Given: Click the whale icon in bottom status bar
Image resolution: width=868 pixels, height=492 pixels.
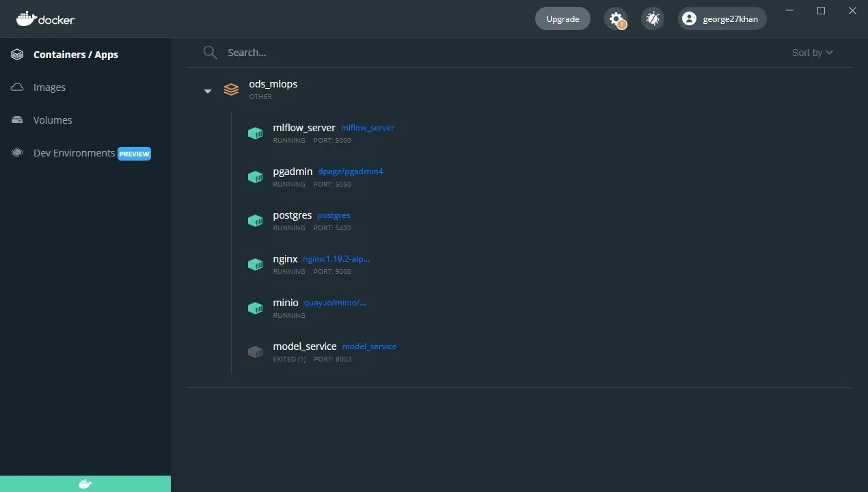Looking at the screenshot, I should (x=85, y=484).
